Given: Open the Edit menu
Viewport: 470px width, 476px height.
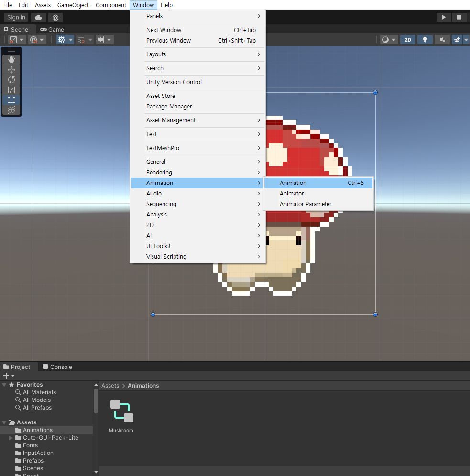Looking at the screenshot, I should [23, 5].
